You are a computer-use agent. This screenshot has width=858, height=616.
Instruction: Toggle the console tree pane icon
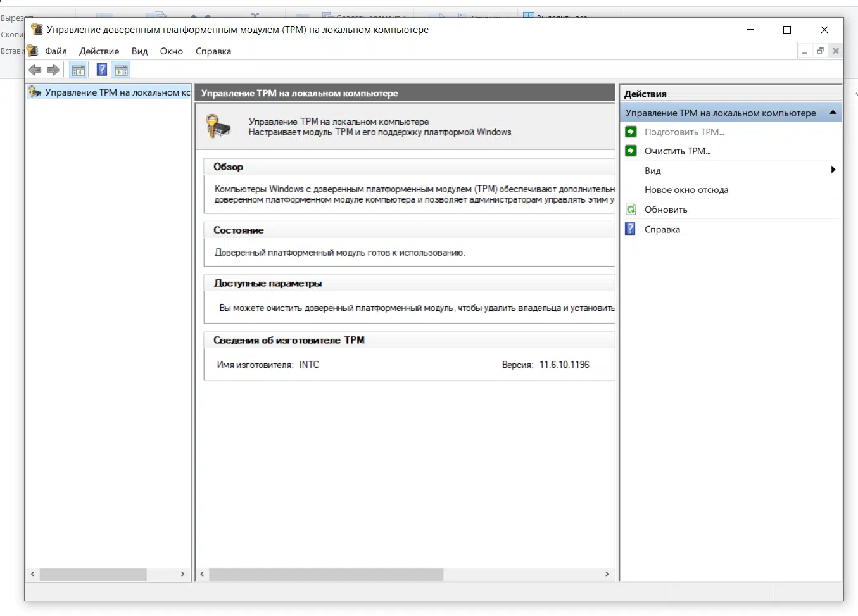tap(79, 70)
